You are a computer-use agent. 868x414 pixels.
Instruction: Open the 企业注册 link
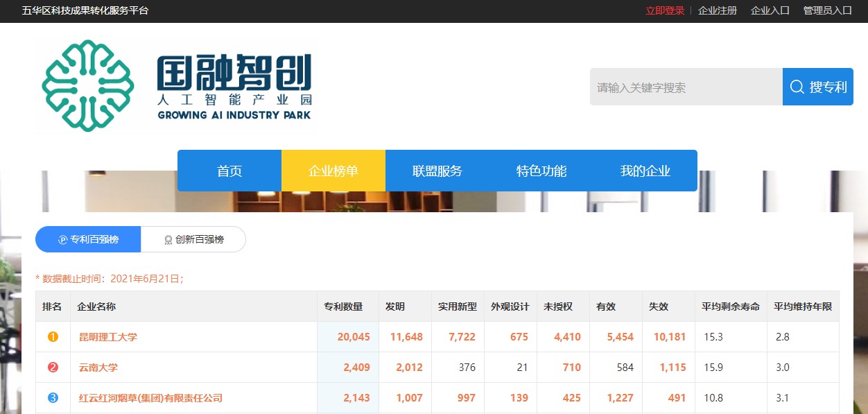pos(718,10)
